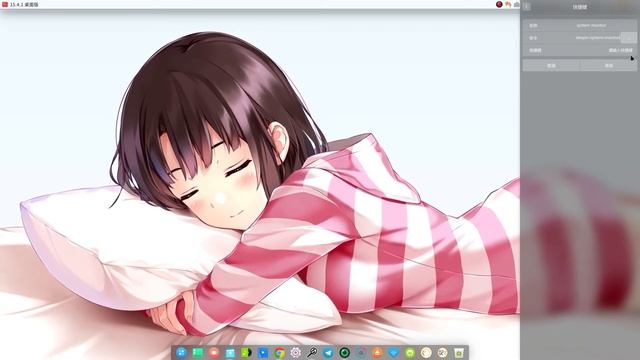Open the red round dock icon
This screenshot has height=360, width=640.
point(214,353)
